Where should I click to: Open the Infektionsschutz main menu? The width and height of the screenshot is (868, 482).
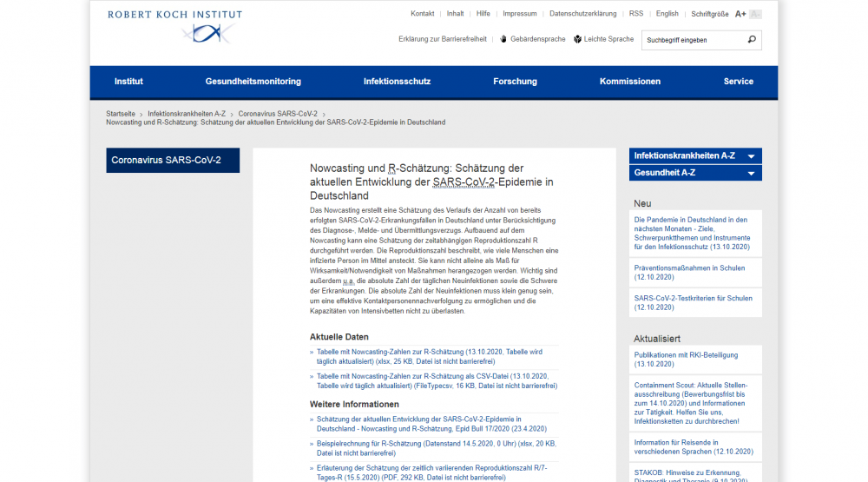[397, 82]
